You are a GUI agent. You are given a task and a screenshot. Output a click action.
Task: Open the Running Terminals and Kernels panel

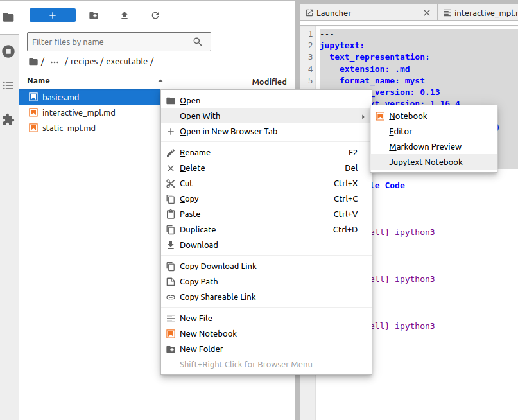pos(8,51)
